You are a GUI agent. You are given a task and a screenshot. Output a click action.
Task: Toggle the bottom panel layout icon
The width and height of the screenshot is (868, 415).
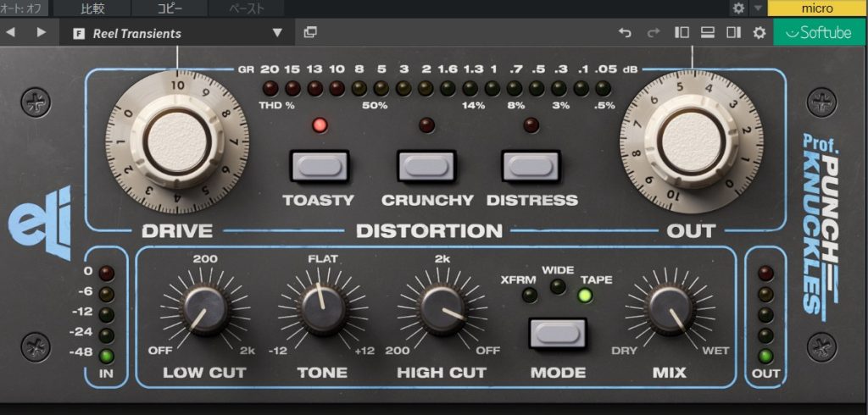point(707,33)
